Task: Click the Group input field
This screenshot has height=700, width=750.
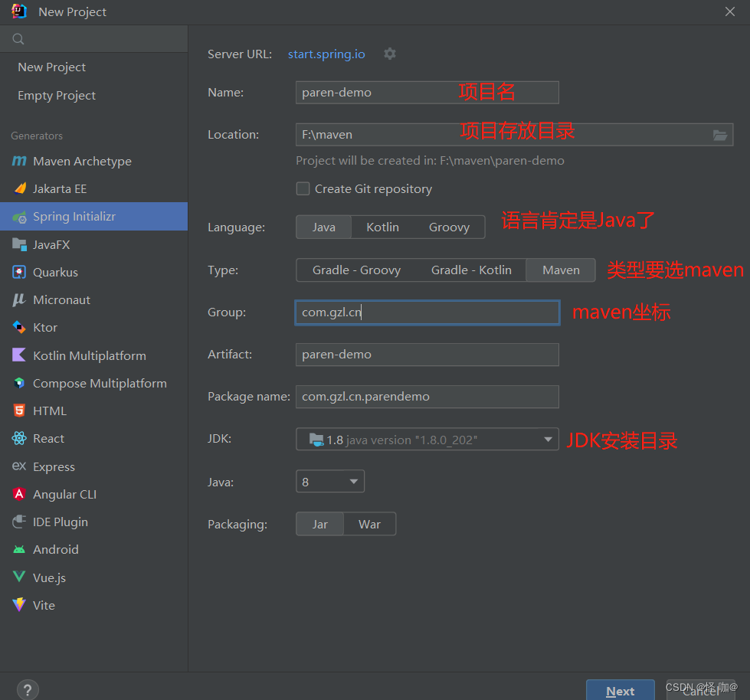Action: pyautogui.click(x=427, y=312)
